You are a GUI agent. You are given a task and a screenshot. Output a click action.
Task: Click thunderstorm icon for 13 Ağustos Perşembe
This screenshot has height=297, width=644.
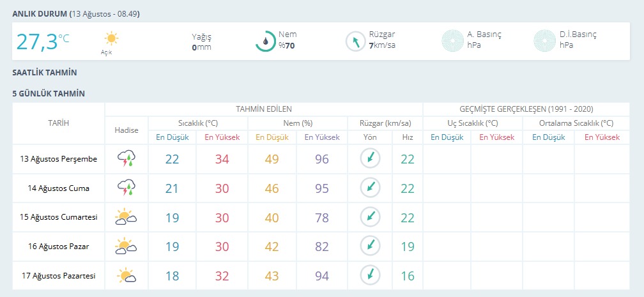pyautogui.click(x=126, y=159)
